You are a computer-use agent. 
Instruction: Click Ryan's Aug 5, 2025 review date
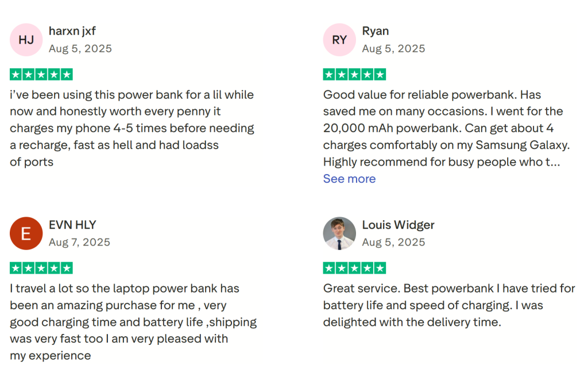click(x=393, y=48)
